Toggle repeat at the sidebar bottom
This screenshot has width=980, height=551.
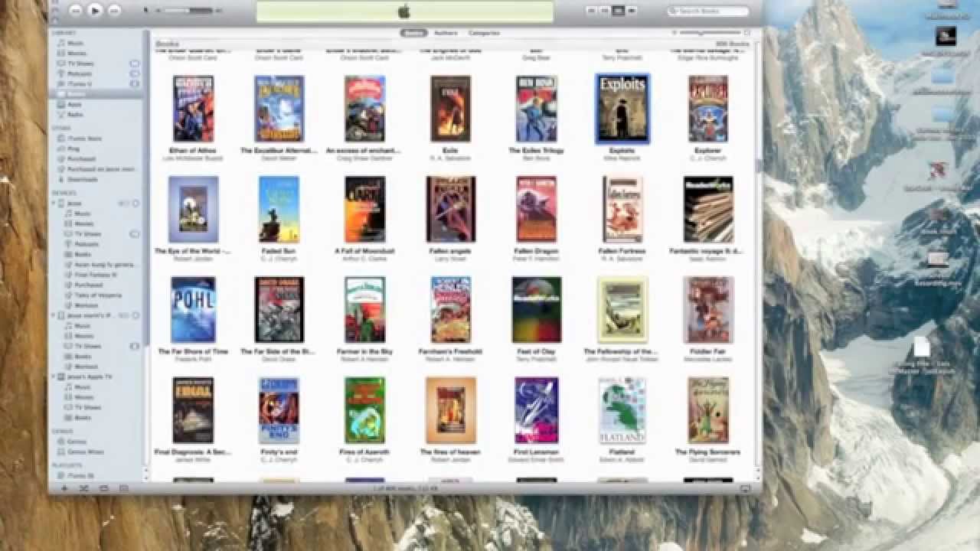point(104,488)
